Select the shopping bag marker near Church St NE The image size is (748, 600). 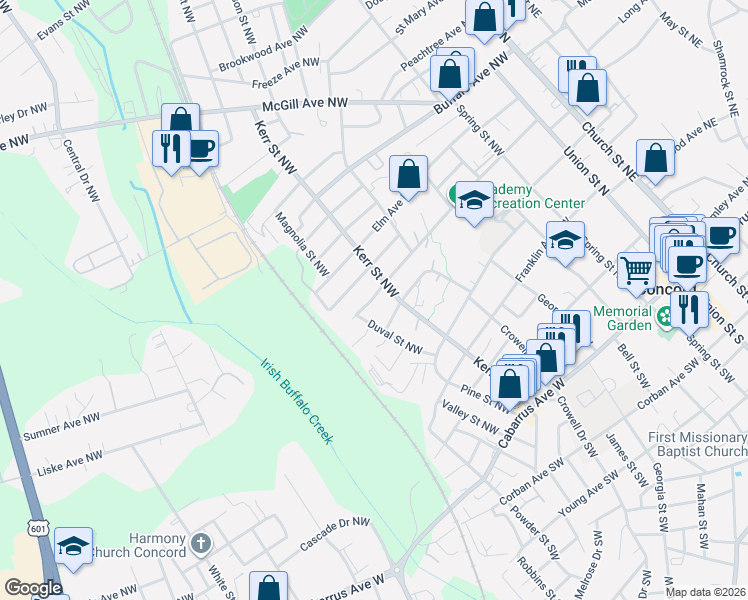click(x=655, y=159)
